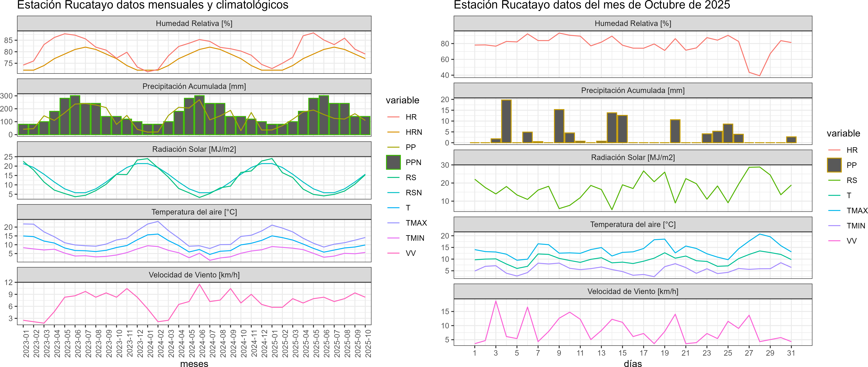Click right Radiación Solar panel header
868x367 pixels.
(633, 157)
